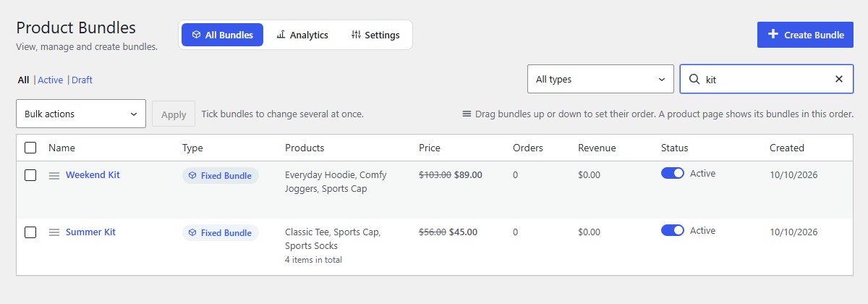
Task: Open the Summer Kit bundle link
Action: (90, 232)
